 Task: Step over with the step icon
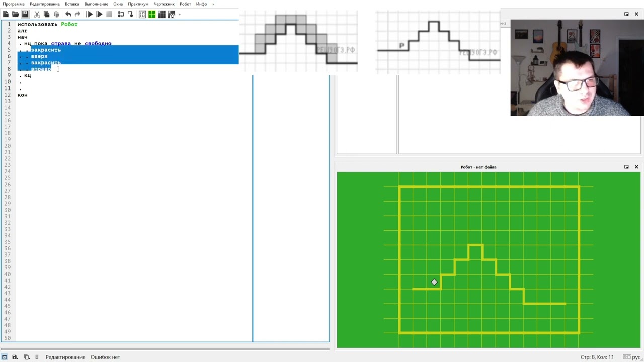(x=121, y=14)
